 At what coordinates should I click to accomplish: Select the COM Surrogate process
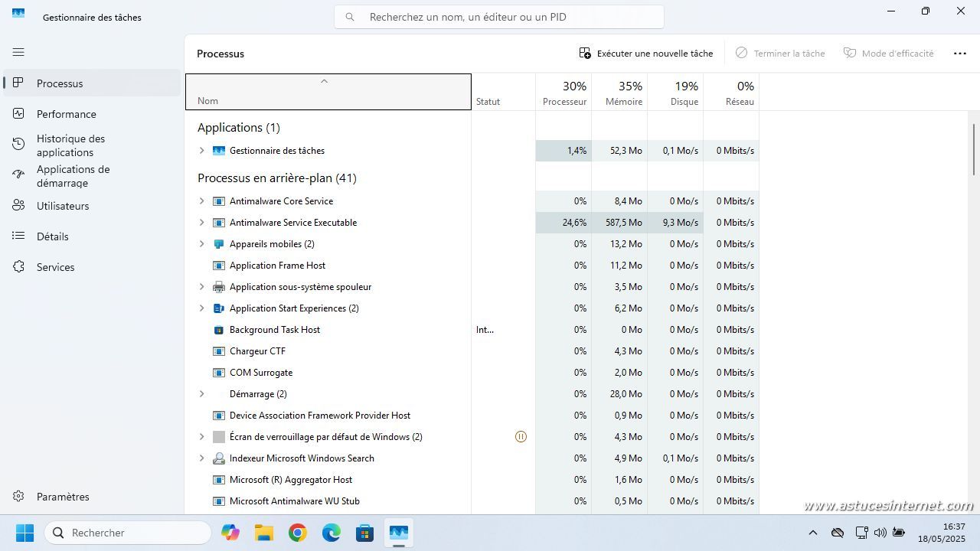click(472, 373)
